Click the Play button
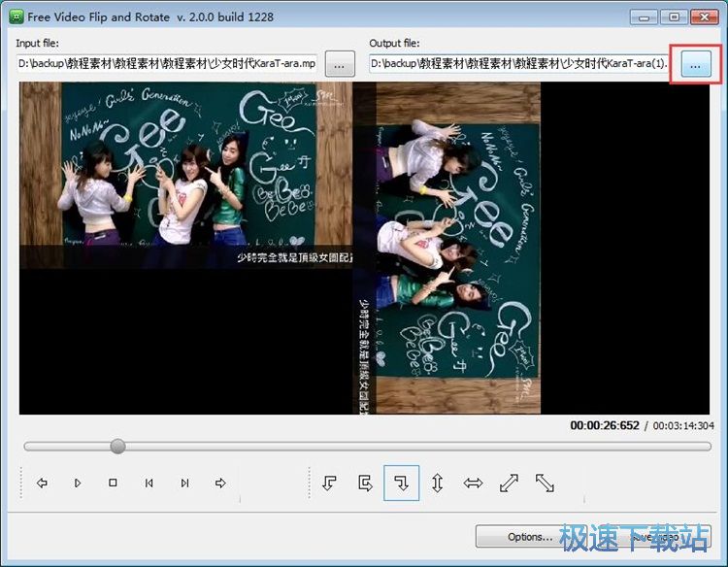This screenshot has height=567, width=728. (78, 483)
